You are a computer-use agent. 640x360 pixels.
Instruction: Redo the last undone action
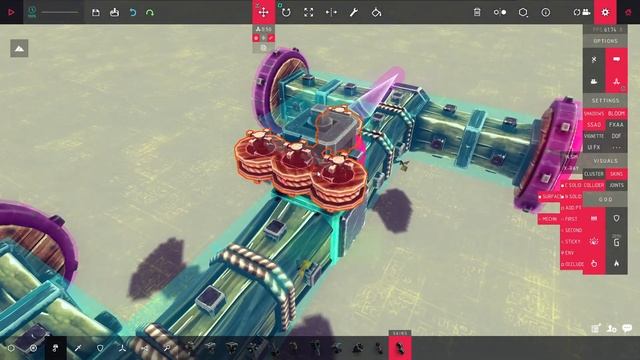(x=150, y=13)
